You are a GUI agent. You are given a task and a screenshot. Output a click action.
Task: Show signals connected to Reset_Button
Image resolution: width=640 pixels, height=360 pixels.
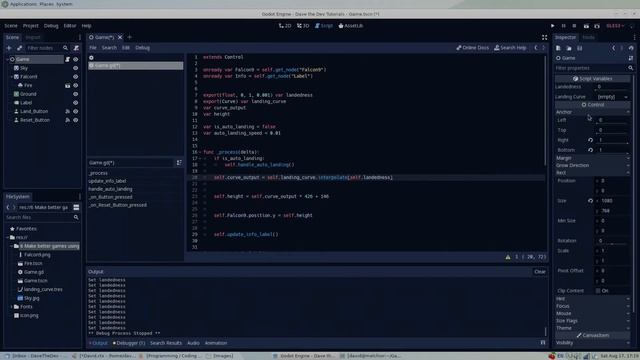pyautogui.click(x=67, y=120)
